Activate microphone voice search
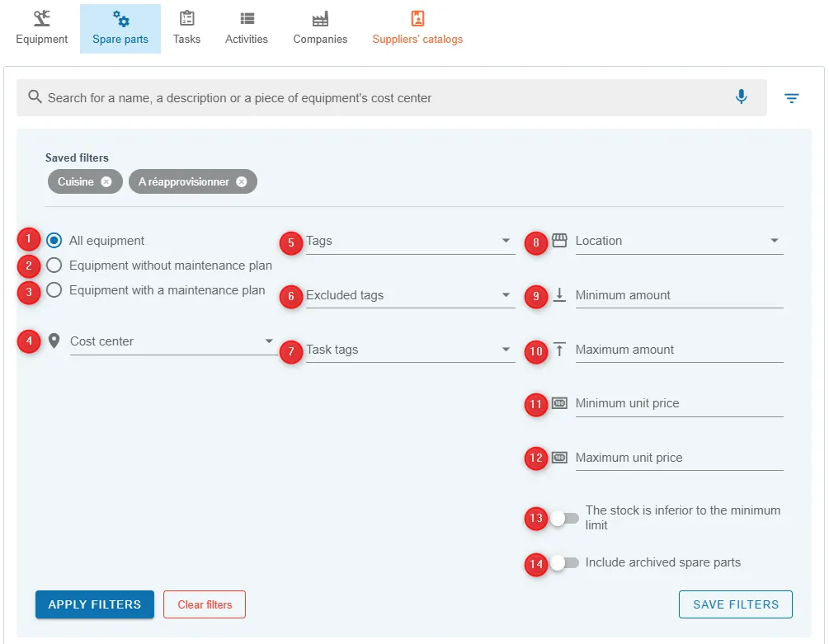 (x=742, y=96)
